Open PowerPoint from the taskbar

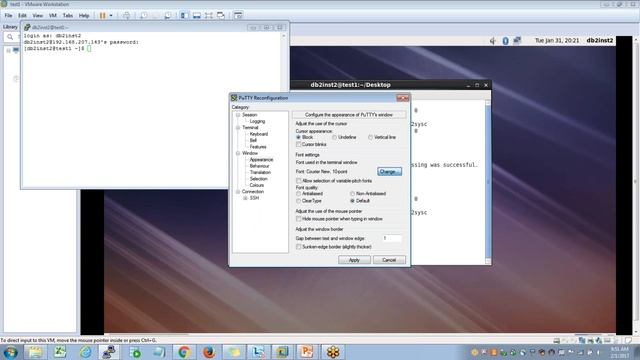coord(307,352)
